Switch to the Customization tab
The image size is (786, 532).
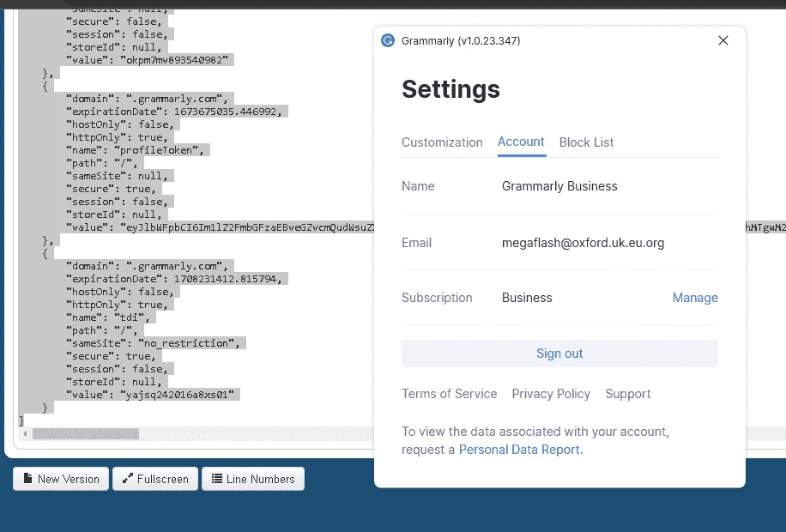442,142
